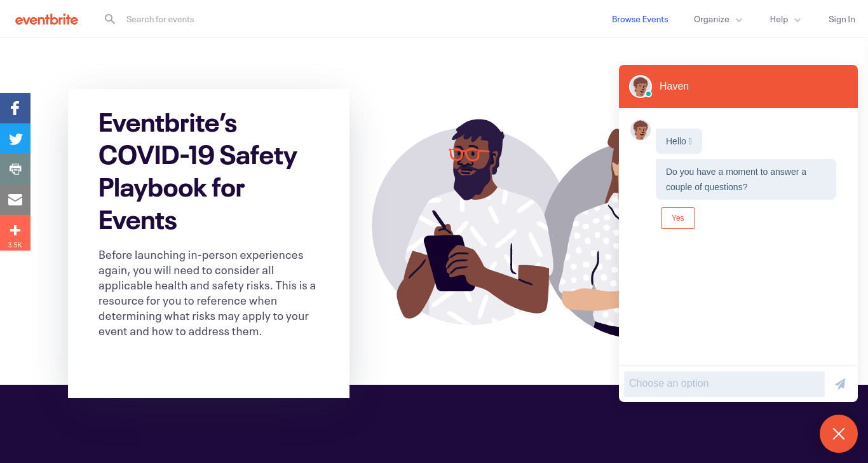This screenshot has height=463, width=868.
Task: Share the page on Facebook
Action: click(x=15, y=108)
